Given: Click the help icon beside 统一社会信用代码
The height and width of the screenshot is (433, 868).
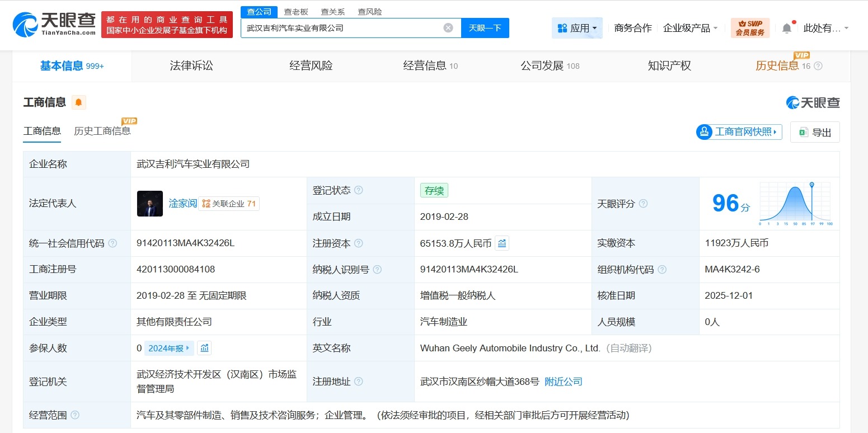Looking at the screenshot, I should pyautogui.click(x=113, y=243).
